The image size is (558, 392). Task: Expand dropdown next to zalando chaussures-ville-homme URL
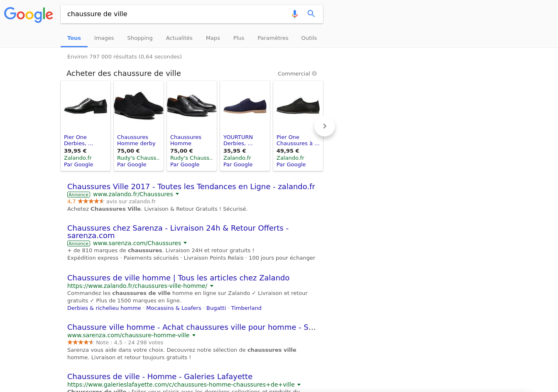[212, 286]
